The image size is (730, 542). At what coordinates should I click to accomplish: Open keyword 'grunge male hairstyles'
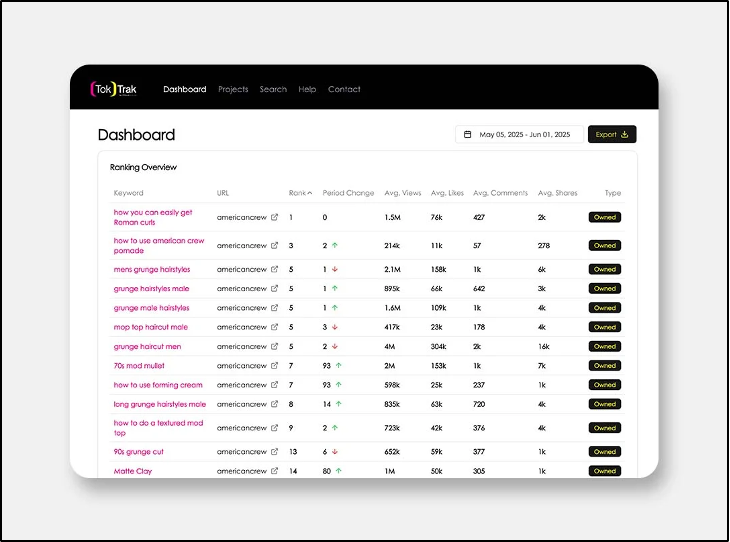point(151,308)
